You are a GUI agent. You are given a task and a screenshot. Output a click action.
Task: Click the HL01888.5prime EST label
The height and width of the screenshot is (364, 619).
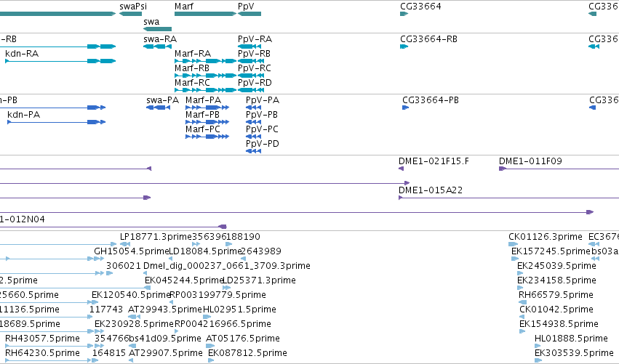(x=571, y=339)
